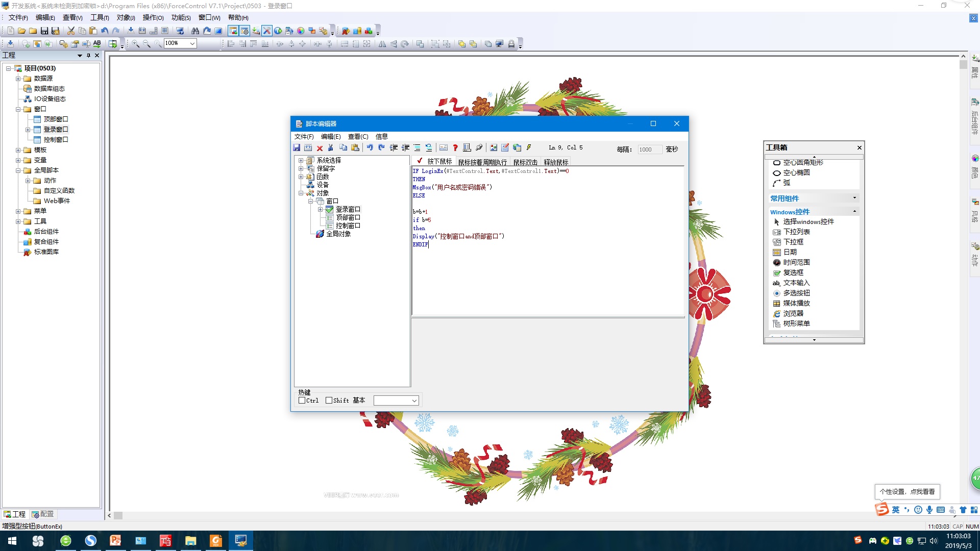The width and height of the screenshot is (980, 551).
Task: Click 个性设置，点我看看 tooltip link
Action: tap(907, 491)
